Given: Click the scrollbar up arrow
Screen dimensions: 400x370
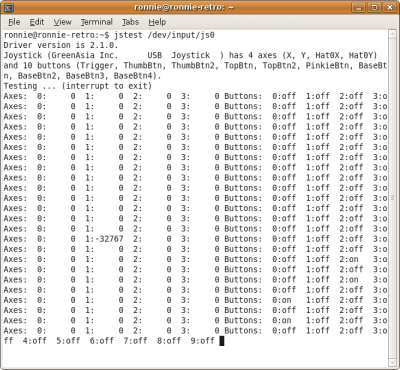Looking at the screenshot, I should pyautogui.click(x=393, y=34).
